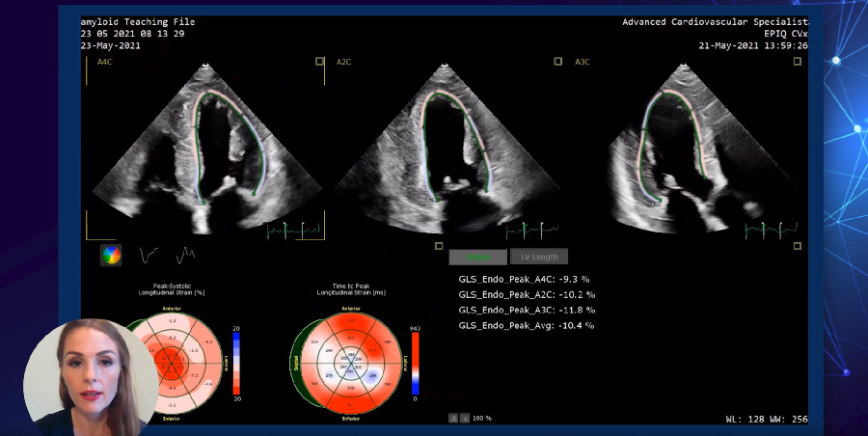Toggle the square checkbox on the A3C panel
Viewport: 868px width, 436px height.
(x=797, y=62)
